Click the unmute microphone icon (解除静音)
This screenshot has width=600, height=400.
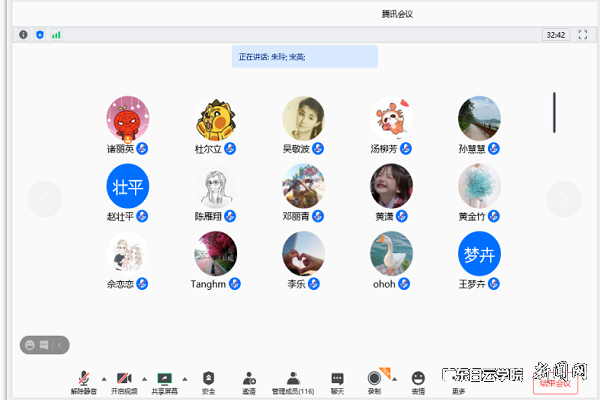click(84, 378)
